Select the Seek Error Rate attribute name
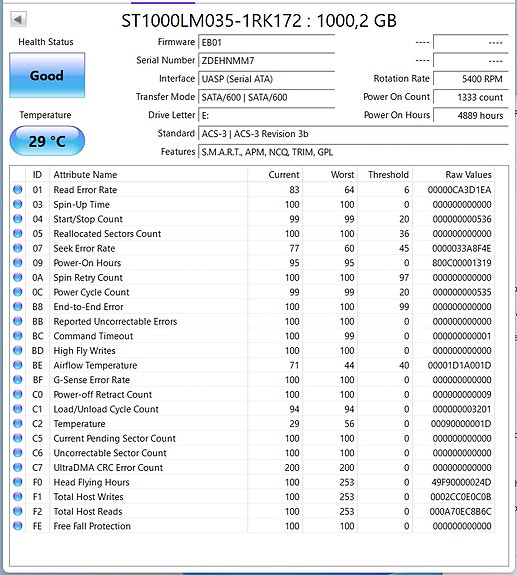Screen dimensions: 517x575 tap(84, 248)
